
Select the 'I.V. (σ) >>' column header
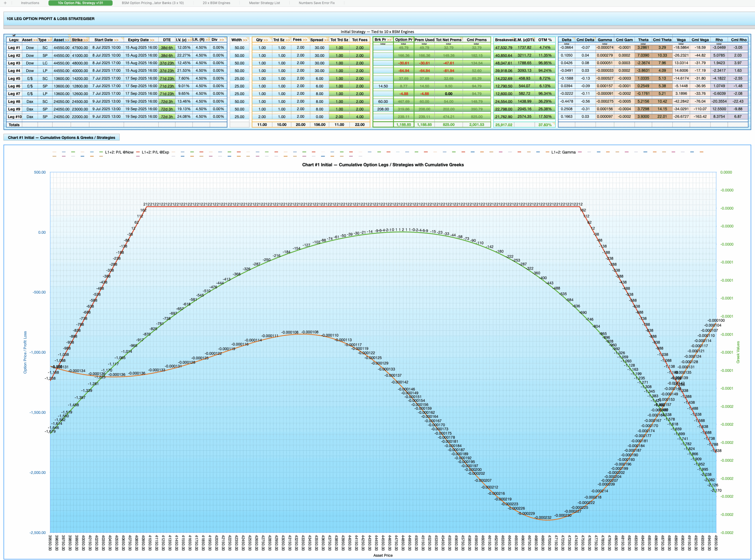[184, 40]
